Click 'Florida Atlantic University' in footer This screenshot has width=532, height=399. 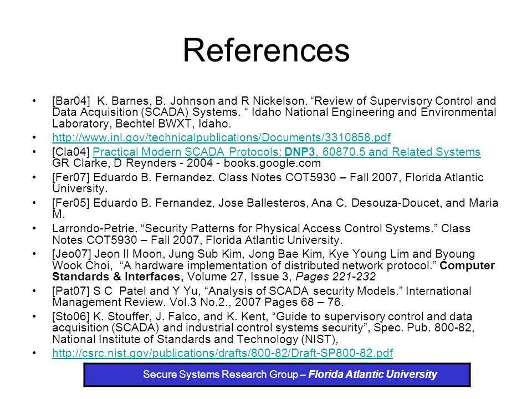tap(372, 374)
